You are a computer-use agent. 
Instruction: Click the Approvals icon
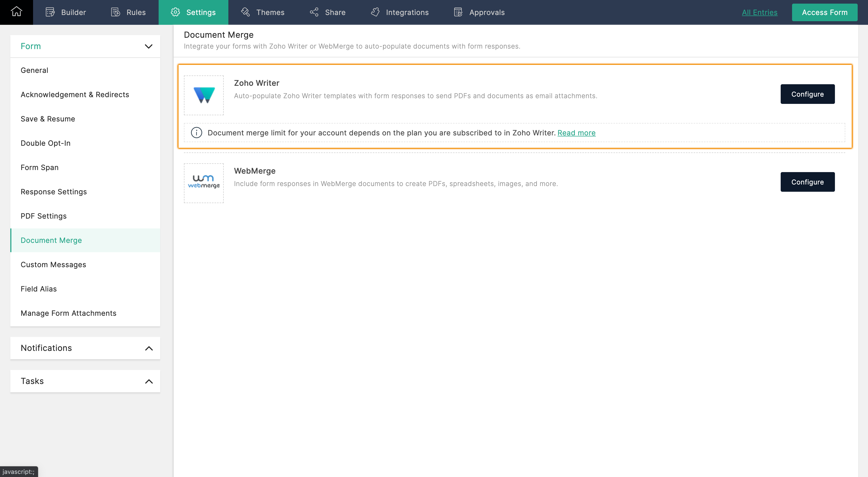pos(458,12)
